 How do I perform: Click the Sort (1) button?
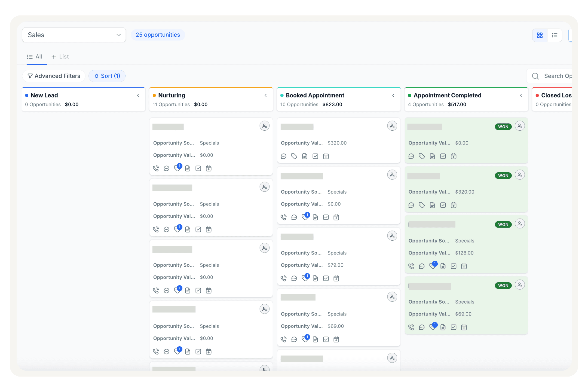pos(107,76)
